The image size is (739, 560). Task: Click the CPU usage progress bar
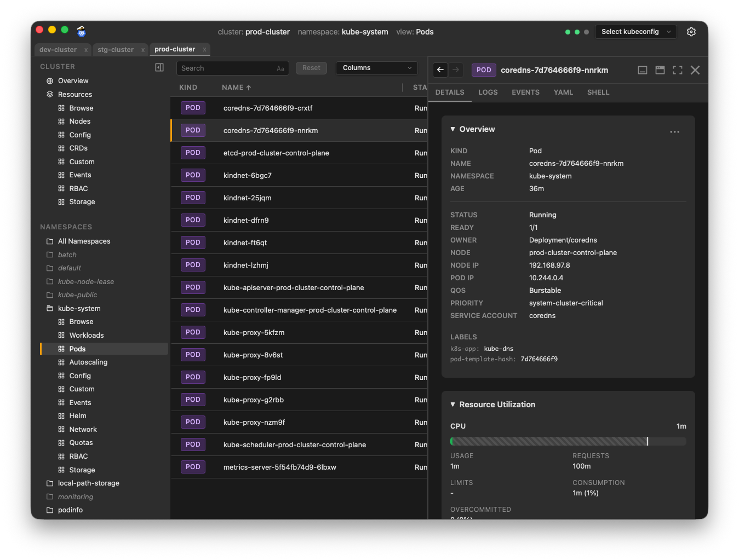568,441
